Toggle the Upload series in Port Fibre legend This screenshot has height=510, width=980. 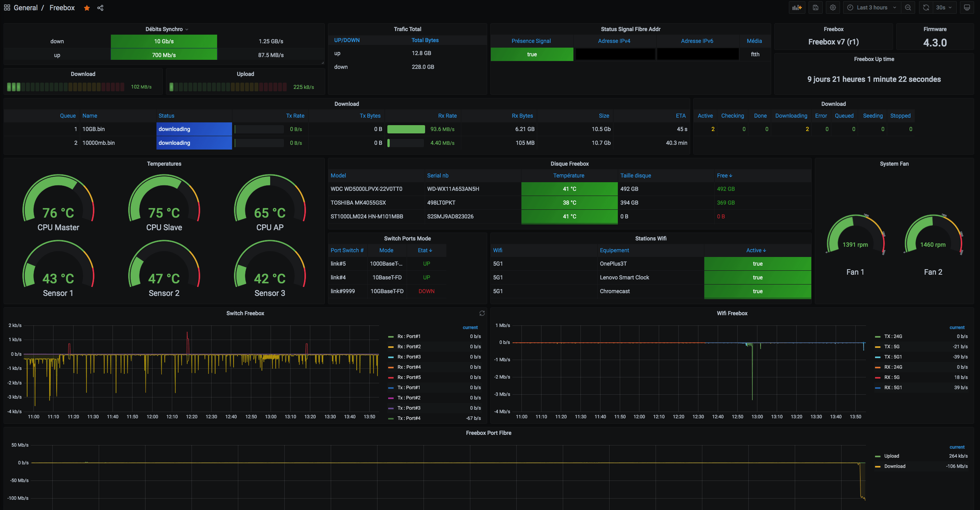click(x=892, y=456)
